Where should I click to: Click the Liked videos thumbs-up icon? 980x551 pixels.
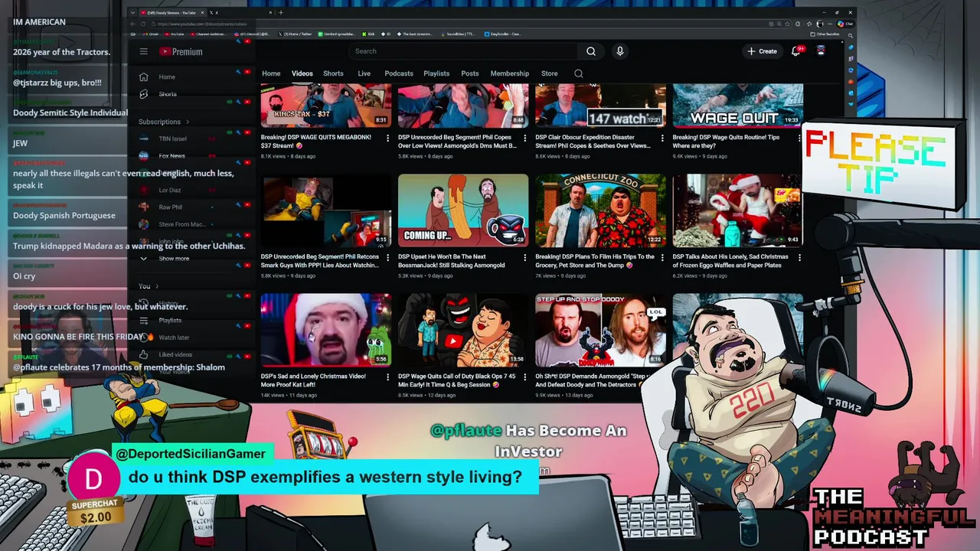tap(143, 354)
